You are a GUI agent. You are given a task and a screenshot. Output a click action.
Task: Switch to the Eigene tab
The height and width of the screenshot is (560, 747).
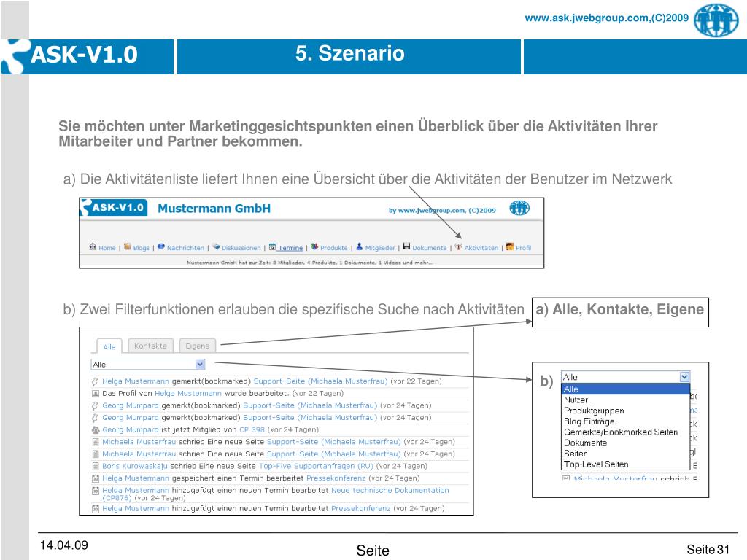point(197,346)
